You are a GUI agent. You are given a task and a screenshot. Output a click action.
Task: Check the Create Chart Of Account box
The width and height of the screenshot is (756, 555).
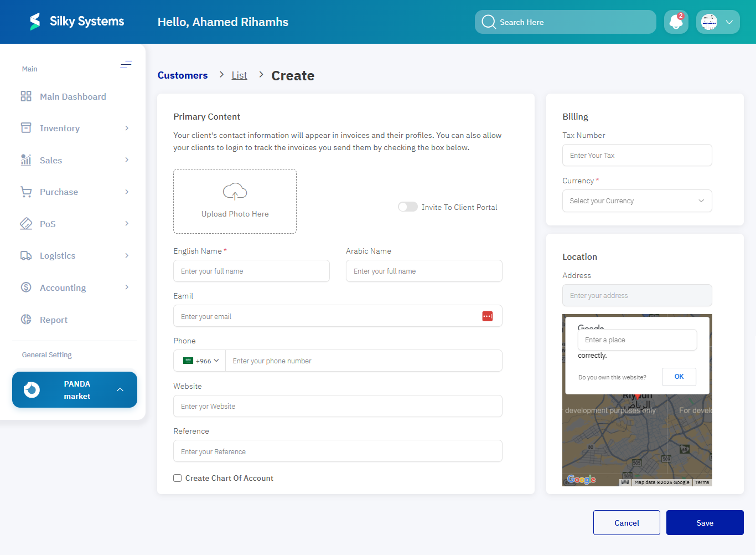pos(177,477)
